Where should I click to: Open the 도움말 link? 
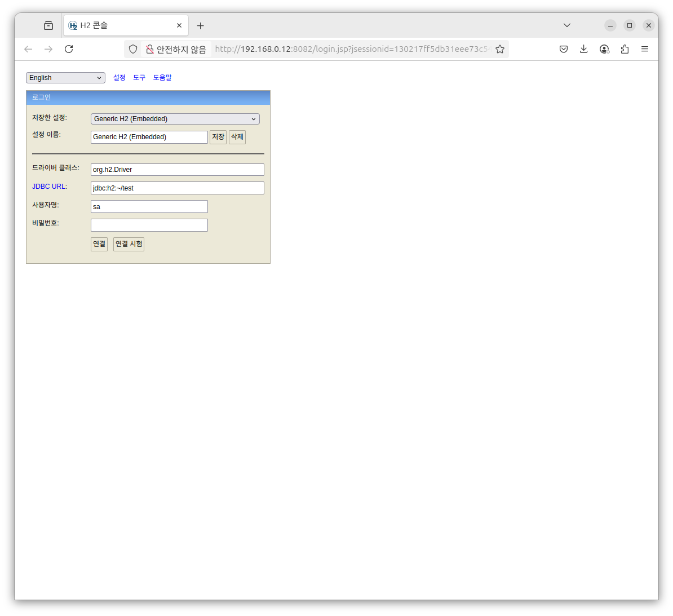(162, 78)
